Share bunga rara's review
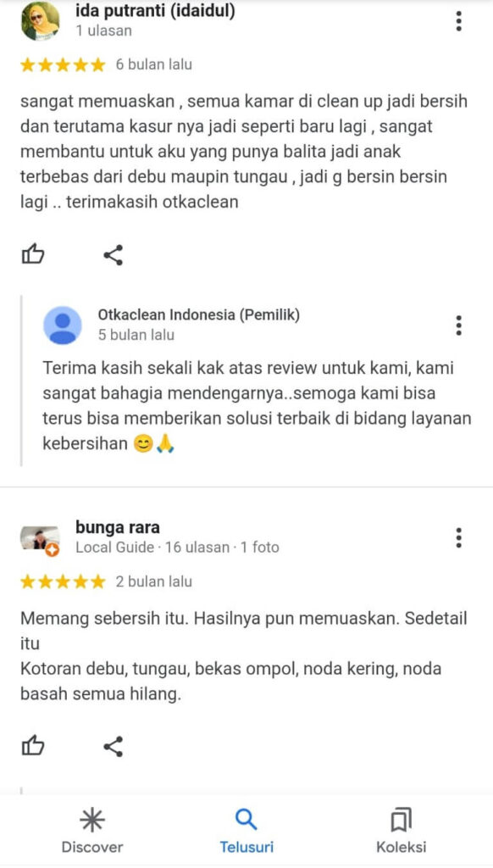493x868 pixels. click(114, 747)
